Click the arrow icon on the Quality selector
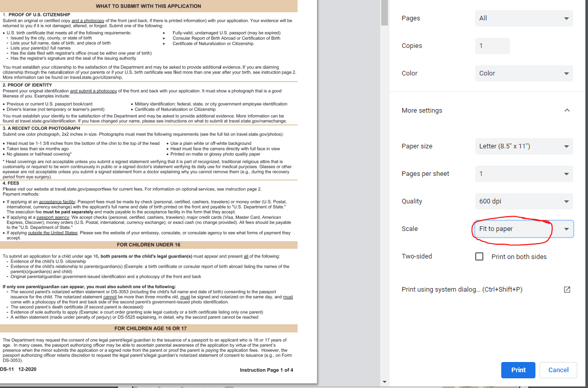The width and height of the screenshot is (588, 388). click(x=566, y=201)
